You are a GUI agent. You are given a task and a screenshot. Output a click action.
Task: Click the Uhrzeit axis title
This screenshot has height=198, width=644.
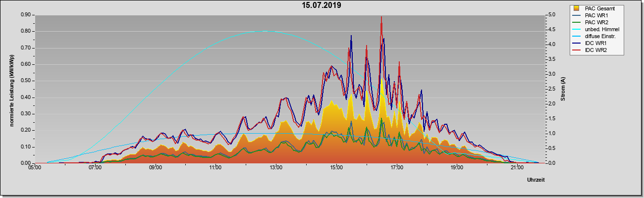(x=536, y=180)
